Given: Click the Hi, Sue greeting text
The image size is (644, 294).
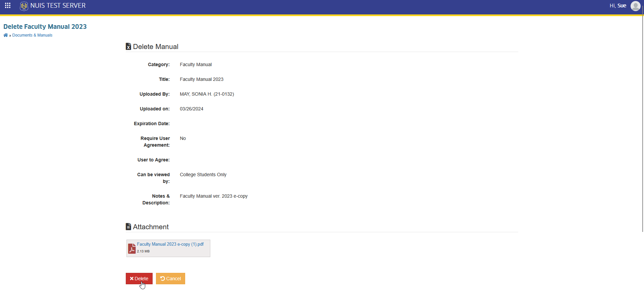Looking at the screenshot, I should coord(618,6).
